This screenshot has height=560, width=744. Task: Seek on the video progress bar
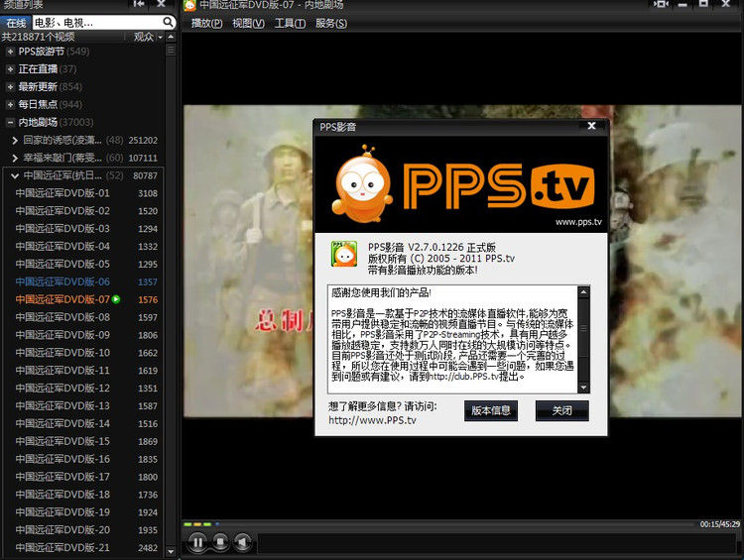(x=438, y=524)
